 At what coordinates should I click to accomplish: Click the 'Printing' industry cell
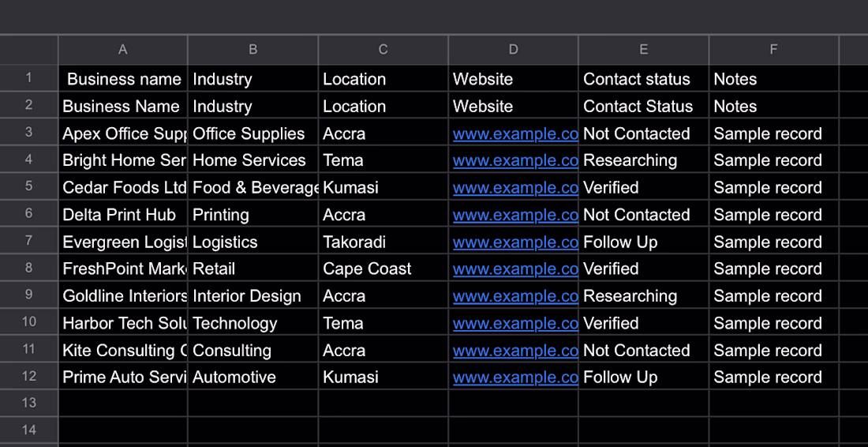[x=253, y=214]
